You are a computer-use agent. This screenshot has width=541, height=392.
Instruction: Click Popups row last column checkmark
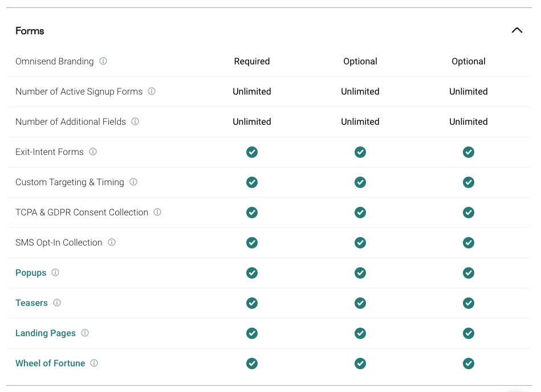[469, 273]
